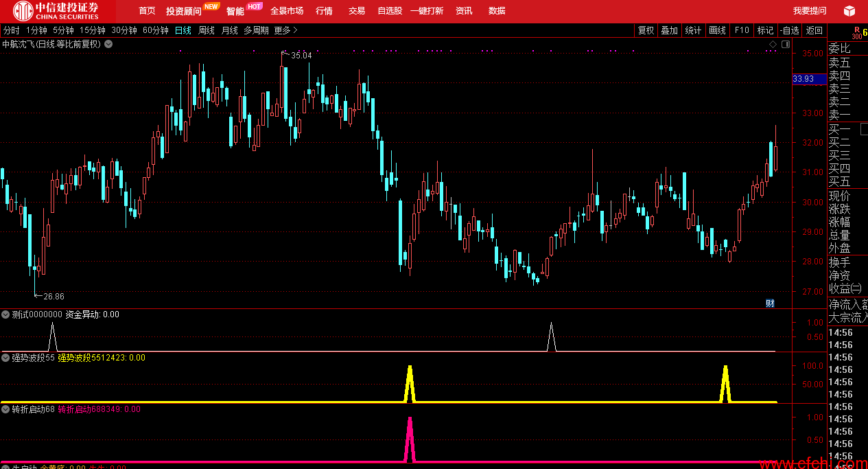
Task: Expand the 转折启动68 indicator dropdown
Action: click(x=5, y=409)
